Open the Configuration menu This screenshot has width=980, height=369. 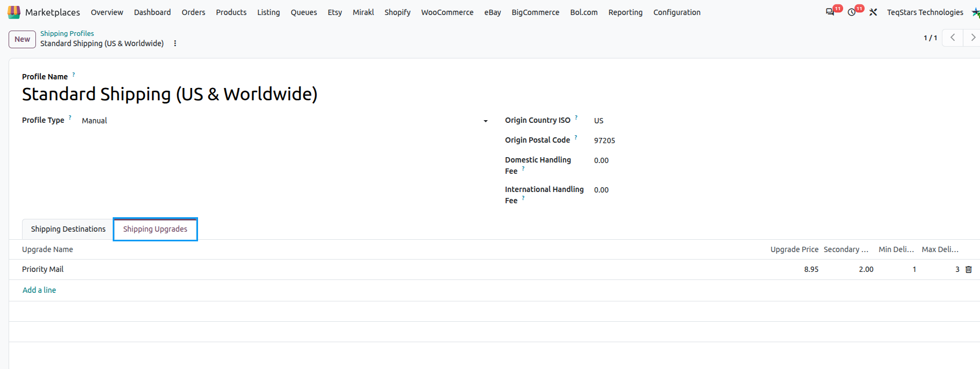677,12
